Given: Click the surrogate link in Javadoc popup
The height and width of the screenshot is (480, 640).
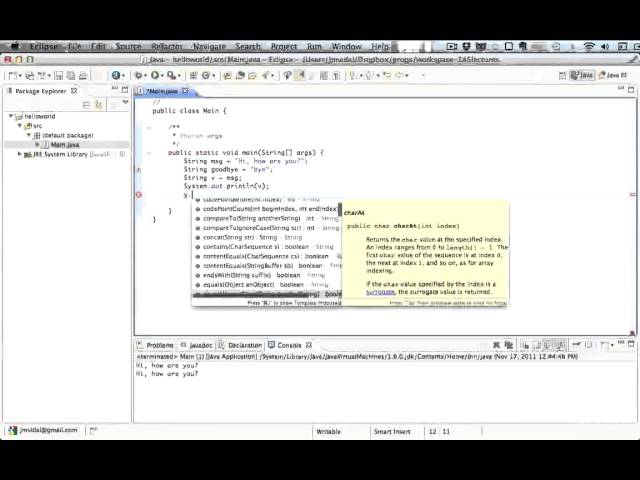Looking at the screenshot, I should 380,292.
